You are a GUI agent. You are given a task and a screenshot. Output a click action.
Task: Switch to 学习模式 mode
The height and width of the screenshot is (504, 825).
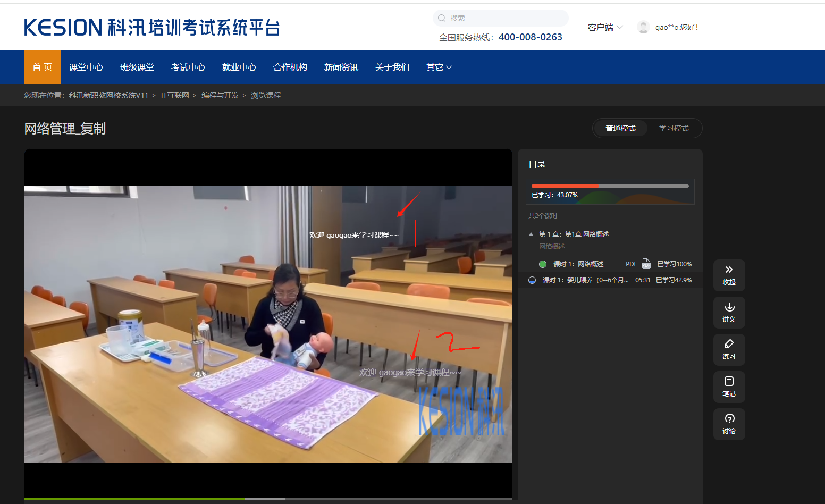[x=674, y=128]
